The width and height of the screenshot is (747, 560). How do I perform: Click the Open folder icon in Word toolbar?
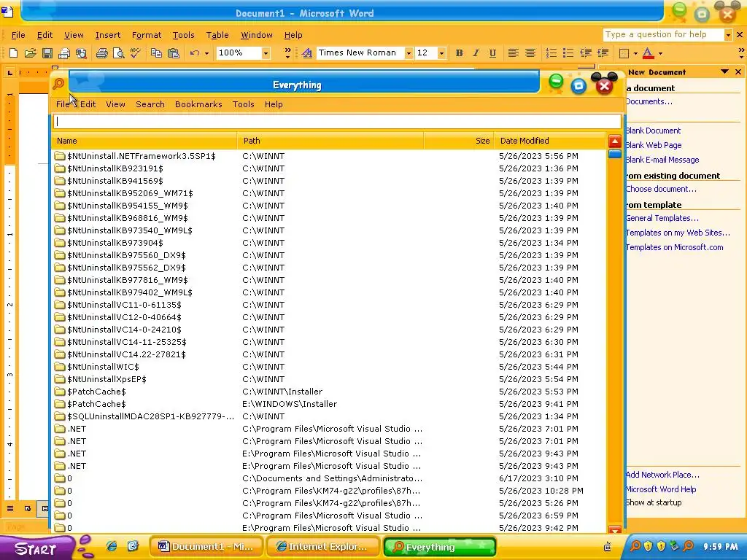coord(30,52)
